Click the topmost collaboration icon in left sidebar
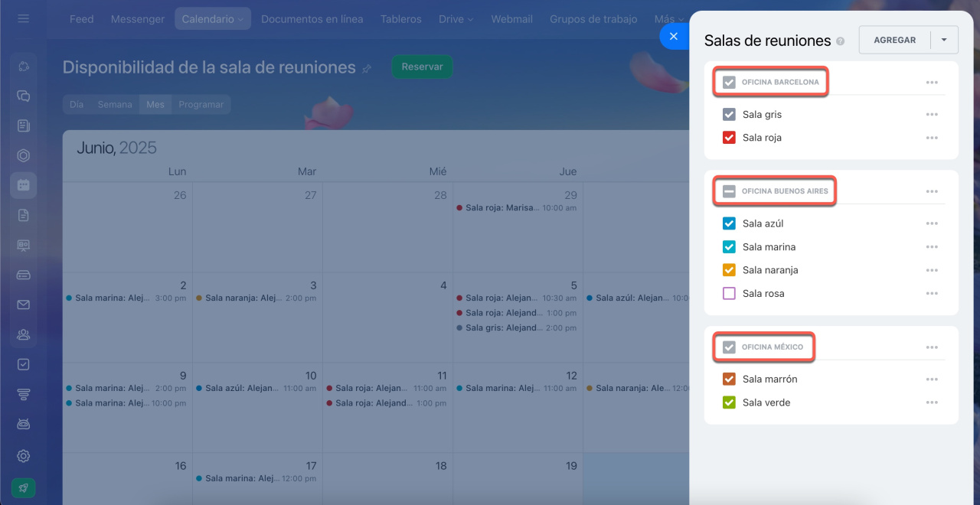The image size is (980, 505). pyautogui.click(x=24, y=67)
